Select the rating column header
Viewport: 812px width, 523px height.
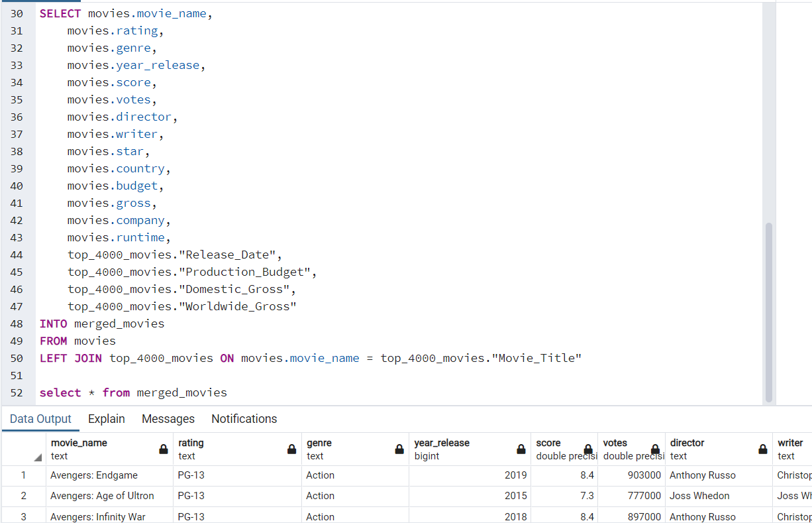[x=236, y=449]
